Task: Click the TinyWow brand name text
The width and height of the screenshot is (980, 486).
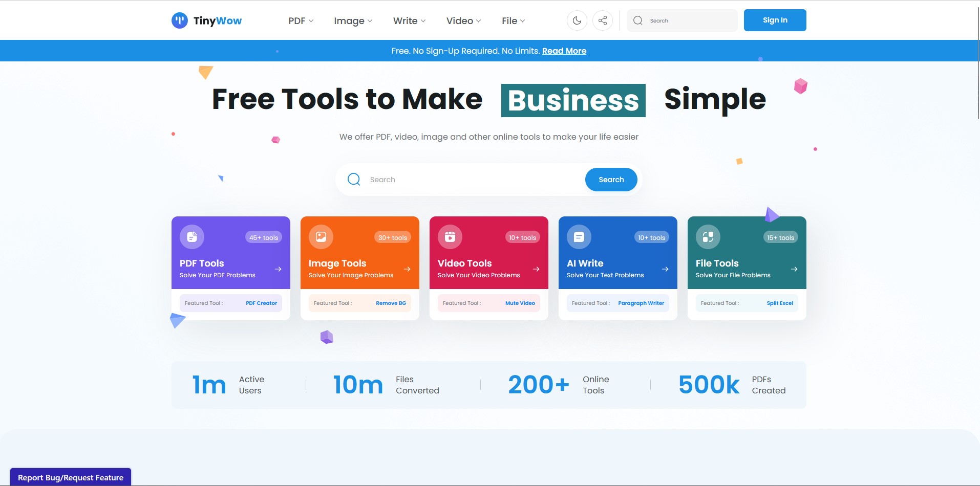Action: click(218, 21)
